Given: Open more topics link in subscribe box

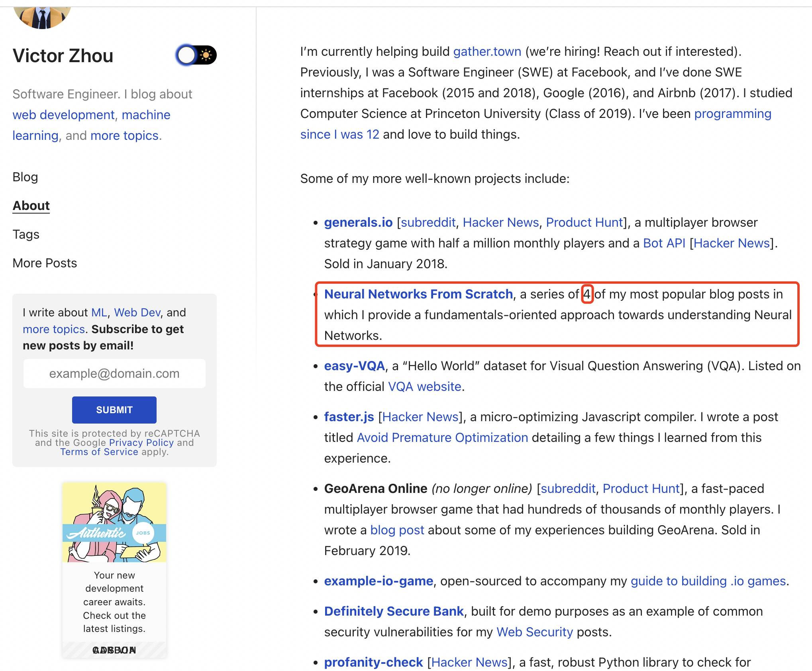Looking at the screenshot, I should (x=54, y=329).
